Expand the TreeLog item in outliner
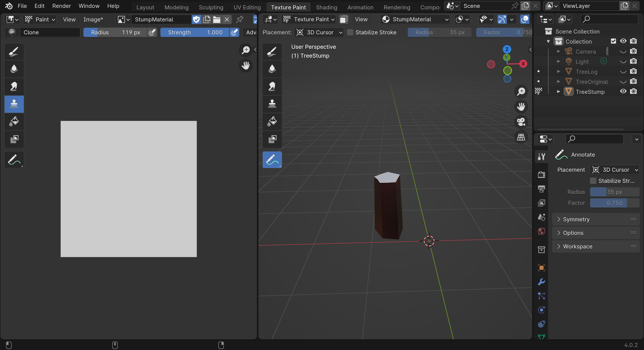 click(558, 71)
